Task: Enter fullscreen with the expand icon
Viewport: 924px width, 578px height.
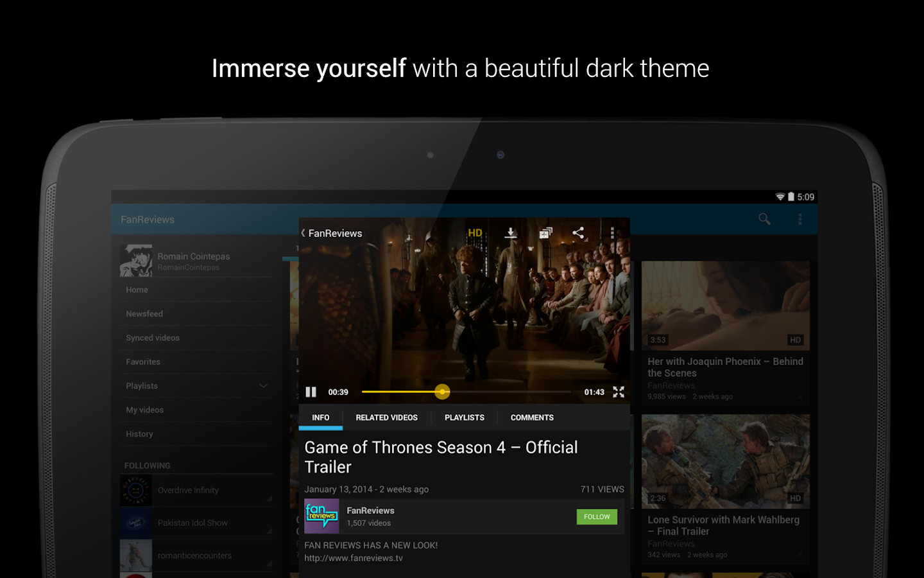Action: pyautogui.click(x=618, y=392)
